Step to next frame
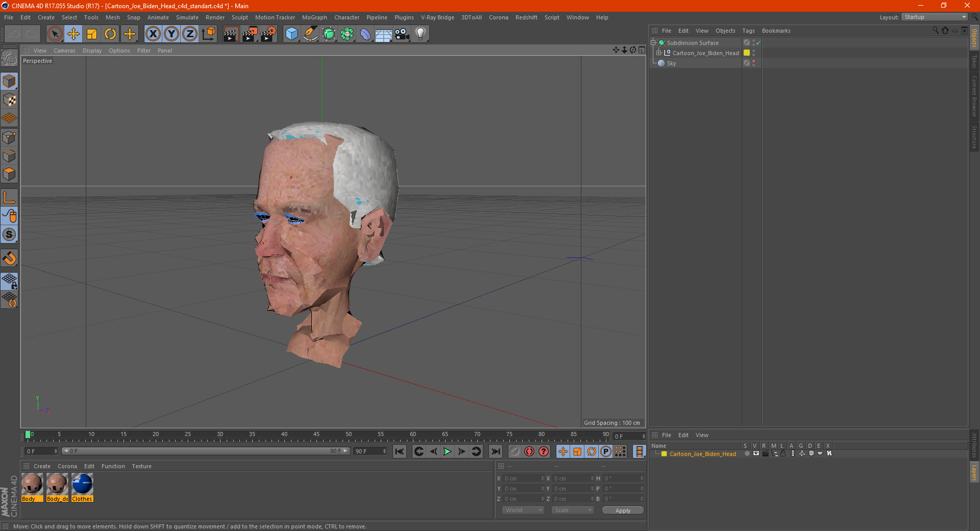 (461, 451)
